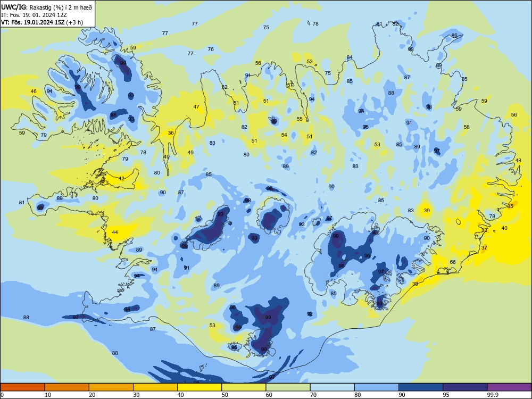Click the map humidity value '38'

(415, 284)
